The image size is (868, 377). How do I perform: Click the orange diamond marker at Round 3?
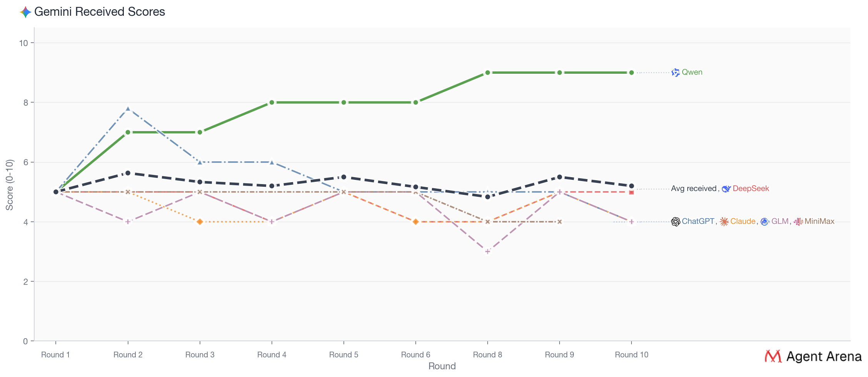(x=200, y=222)
